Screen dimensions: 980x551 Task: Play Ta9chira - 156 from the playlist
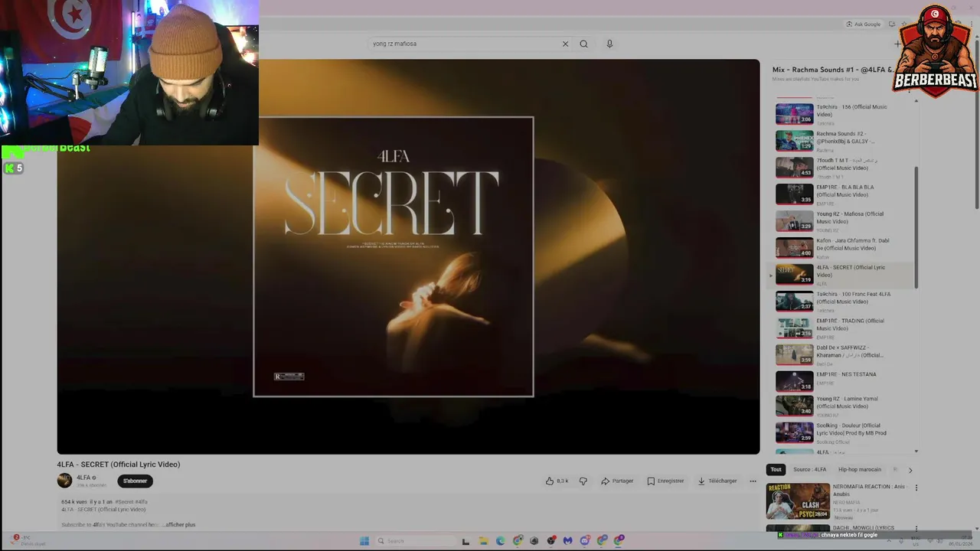coord(842,114)
